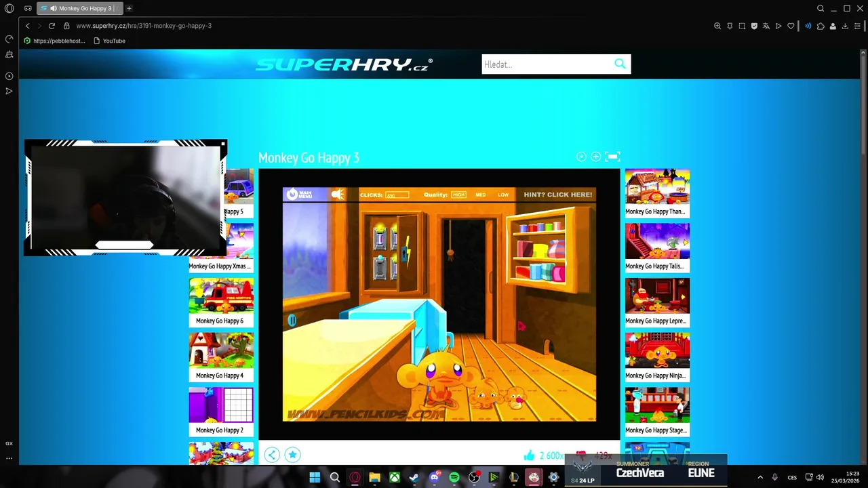This screenshot has width=868, height=488.
Task: Click the send/flow arrow icon
Action: [778, 26]
